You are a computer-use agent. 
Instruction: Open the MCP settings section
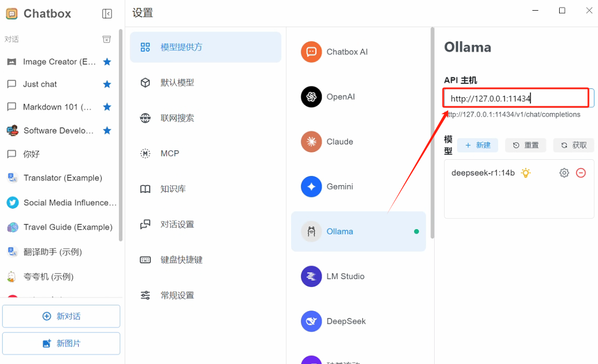tap(206, 154)
